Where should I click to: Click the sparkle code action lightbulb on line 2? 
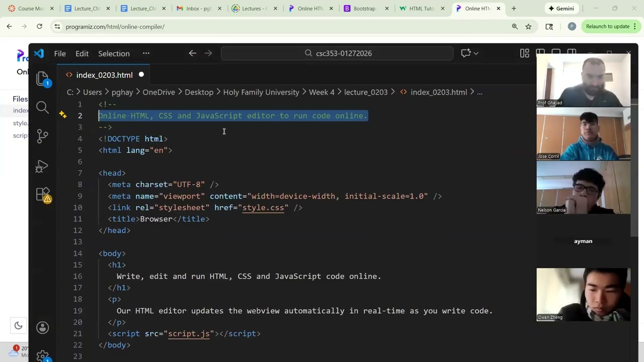click(63, 115)
